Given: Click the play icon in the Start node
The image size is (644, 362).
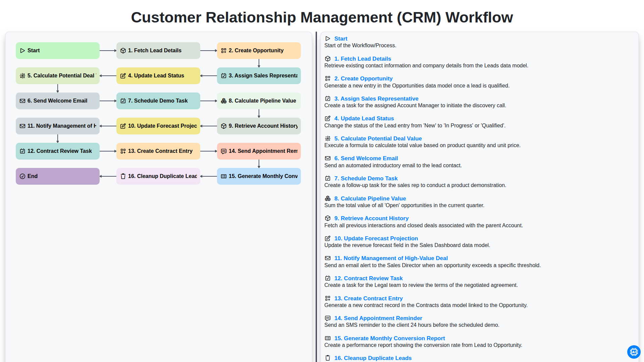Looking at the screenshot, I should pyautogui.click(x=22, y=51).
